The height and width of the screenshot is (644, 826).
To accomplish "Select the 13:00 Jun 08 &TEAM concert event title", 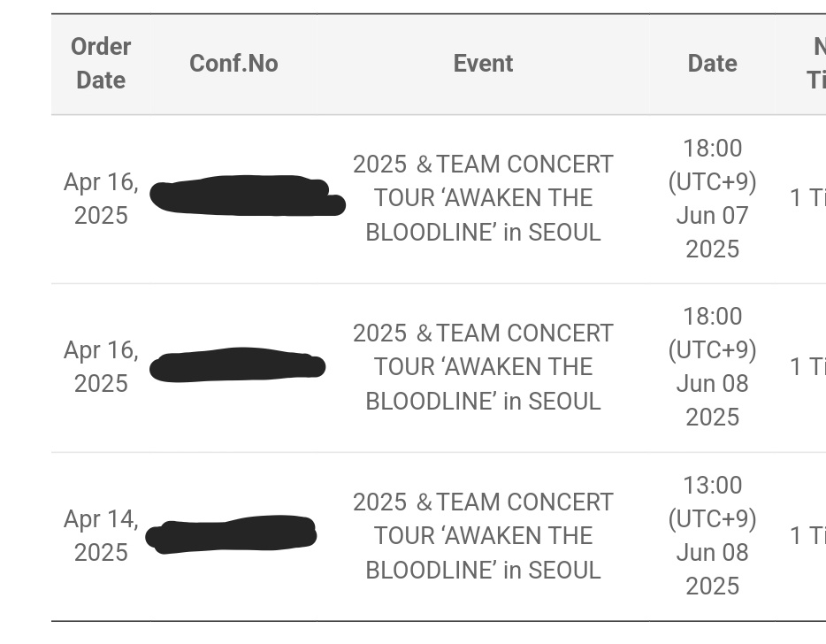I will click(x=483, y=536).
